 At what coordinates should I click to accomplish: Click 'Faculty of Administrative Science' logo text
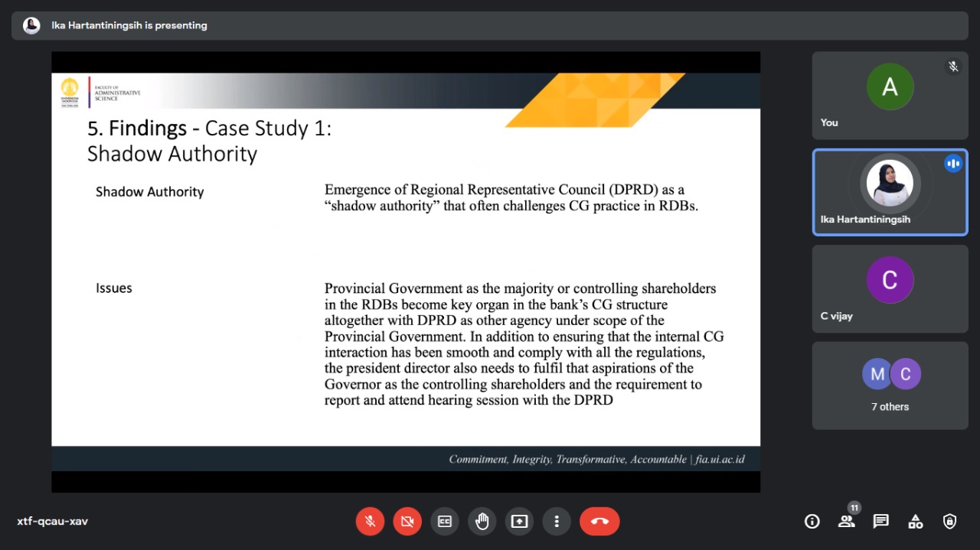tap(117, 93)
